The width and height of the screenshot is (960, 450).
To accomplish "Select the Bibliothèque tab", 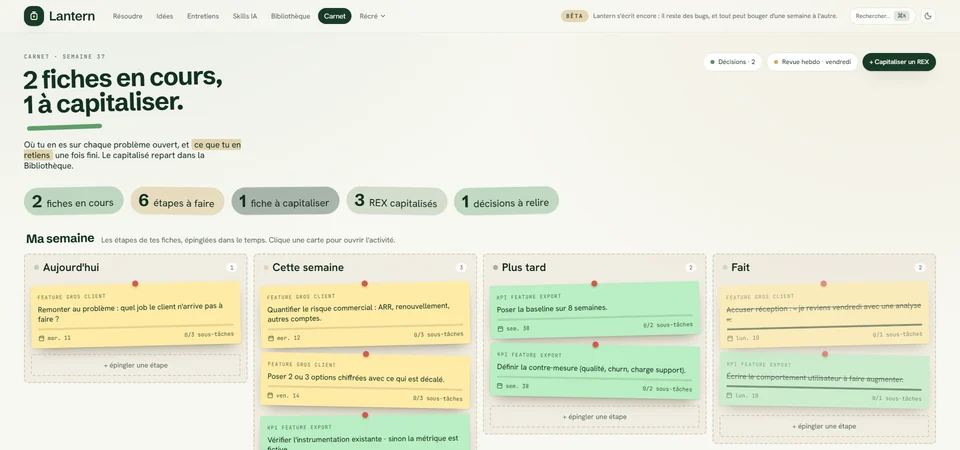I will (290, 16).
